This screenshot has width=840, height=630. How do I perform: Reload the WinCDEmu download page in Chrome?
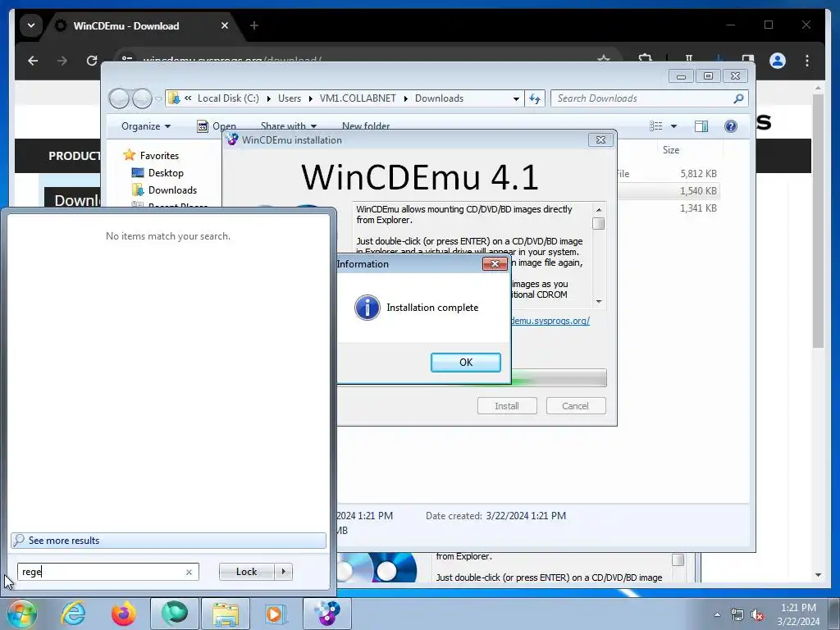[x=92, y=61]
